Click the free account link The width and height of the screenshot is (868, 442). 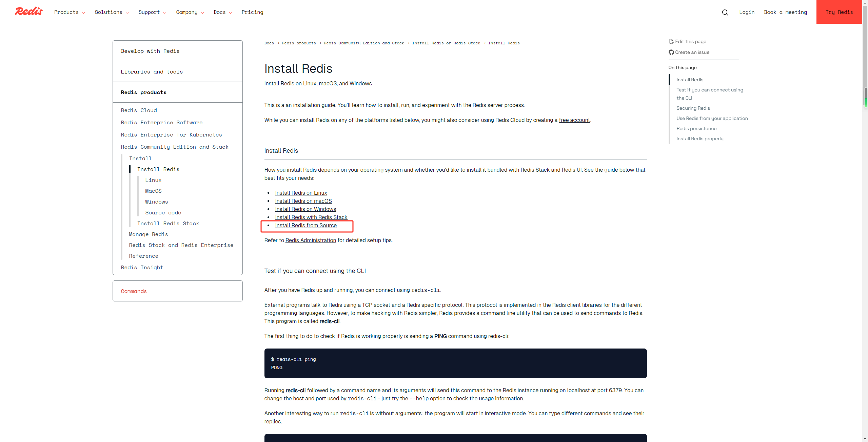pyautogui.click(x=574, y=120)
